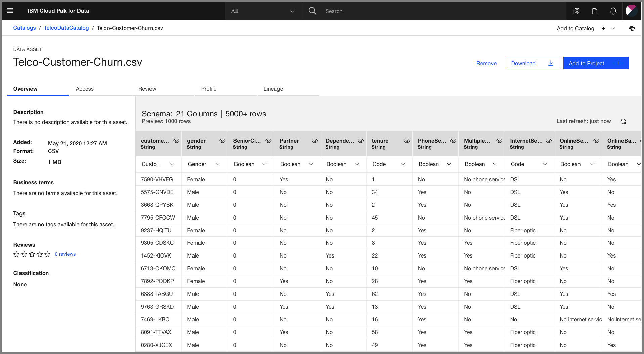Download the Telco-Customer-Churn.csv asset

[532, 63]
